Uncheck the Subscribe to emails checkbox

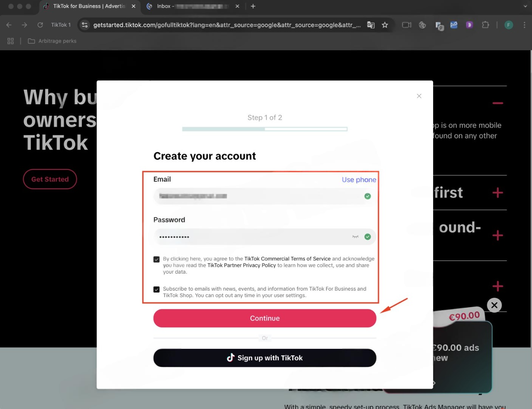[156, 289]
